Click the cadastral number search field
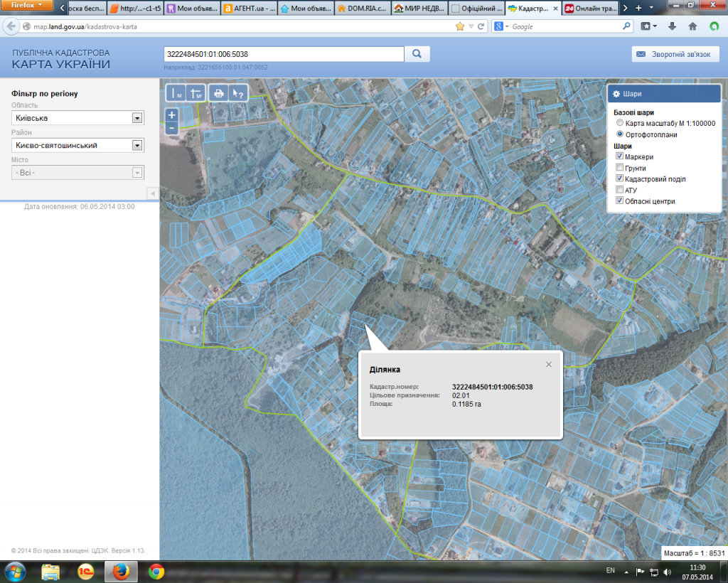Viewport: 728px width, 583px height. pyautogui.click(x=283, y=54)
